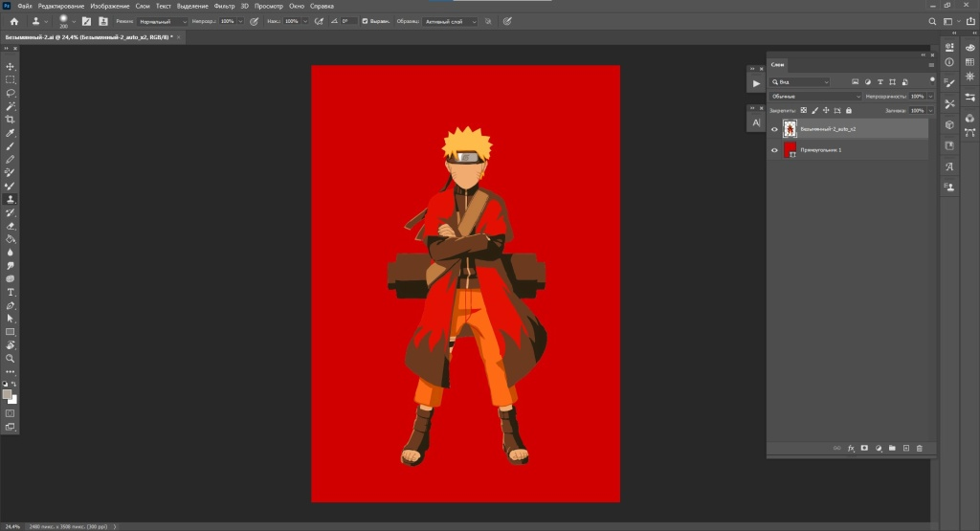Open layer Непрозрачность dropdown arrow
The image size is (980, 531).
930,97
